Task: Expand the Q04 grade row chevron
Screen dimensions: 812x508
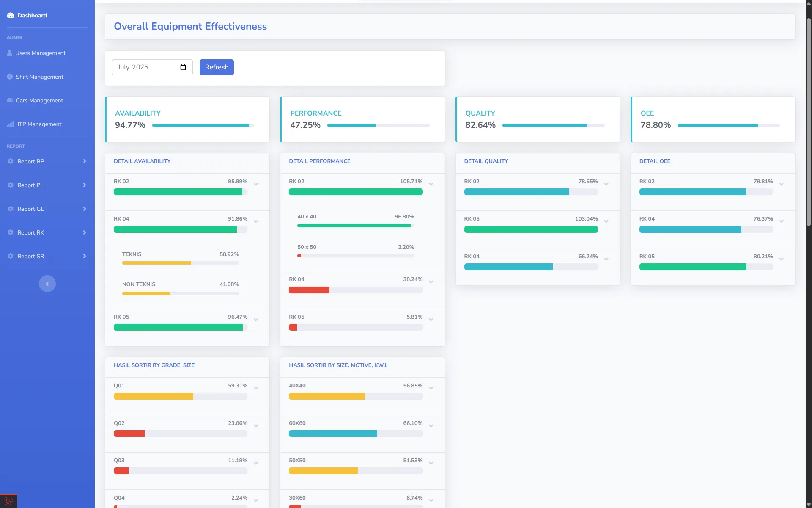Action: [x=256, y=500]
